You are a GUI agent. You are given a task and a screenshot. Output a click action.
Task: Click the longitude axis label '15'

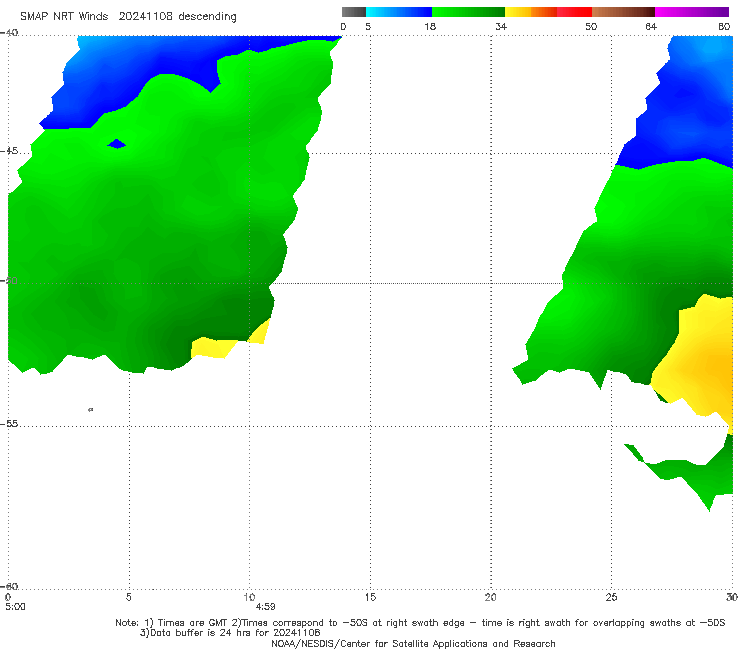tap(370, 597)
